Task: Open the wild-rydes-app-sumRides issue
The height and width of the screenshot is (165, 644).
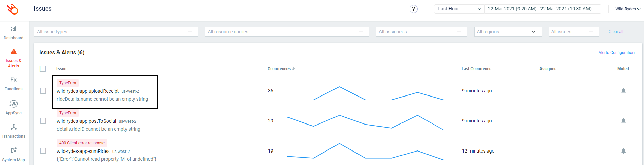Action: pos(83,151)
